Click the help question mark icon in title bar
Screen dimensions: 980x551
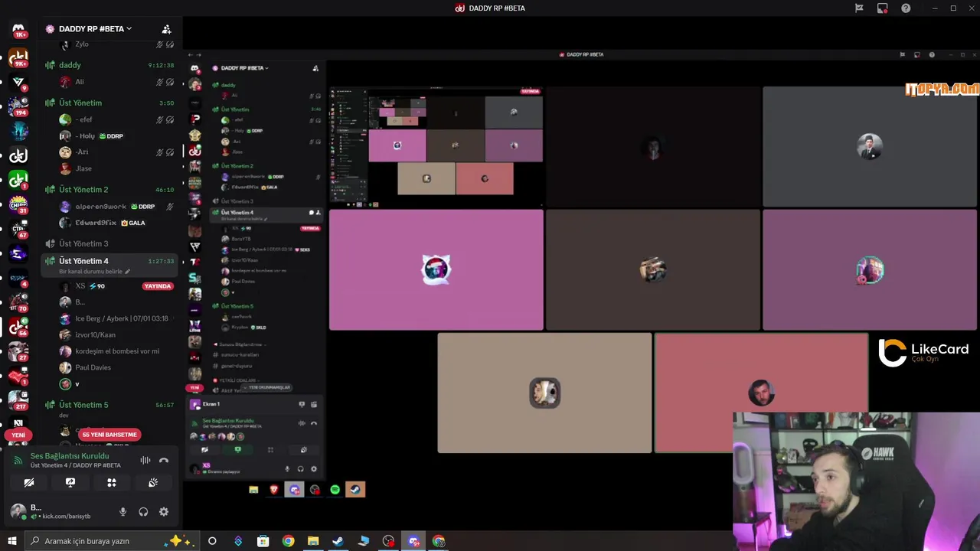[906, 8]
